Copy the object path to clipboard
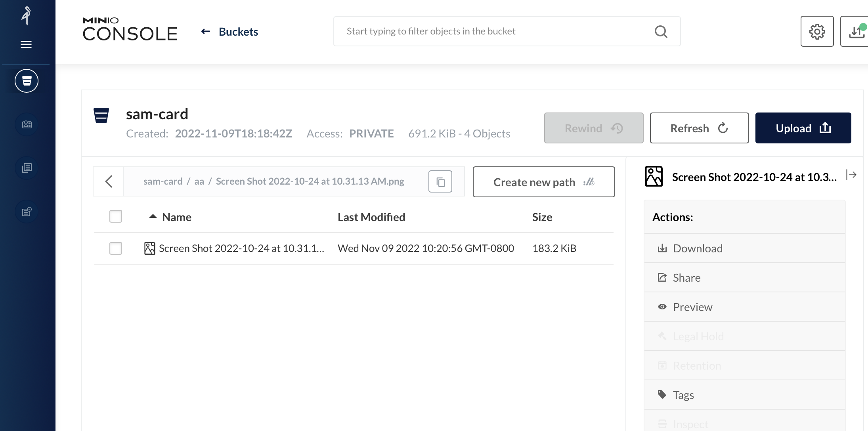This screenshot has width=868, height=431. [x=440, y=182]
